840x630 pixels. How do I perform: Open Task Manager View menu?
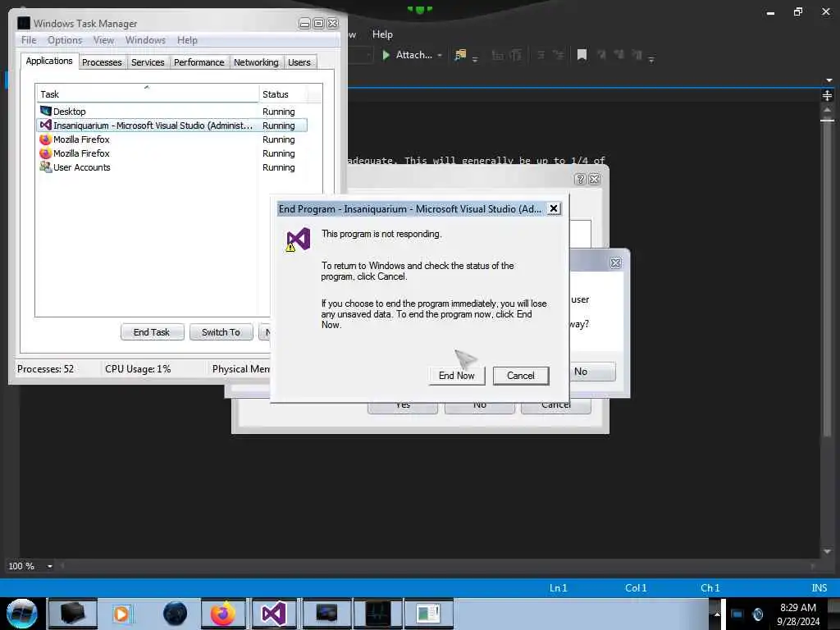(103, 40)
